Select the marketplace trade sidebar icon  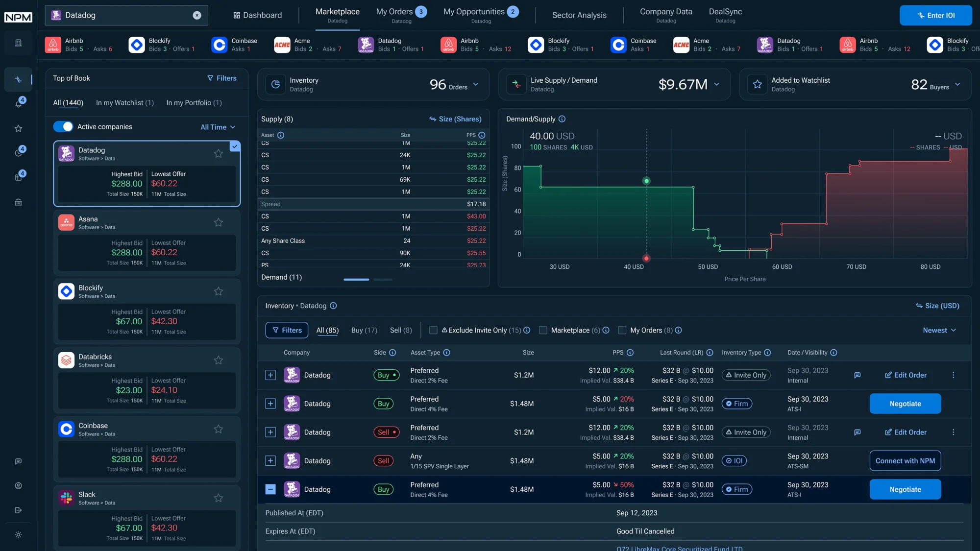(18, 79)
